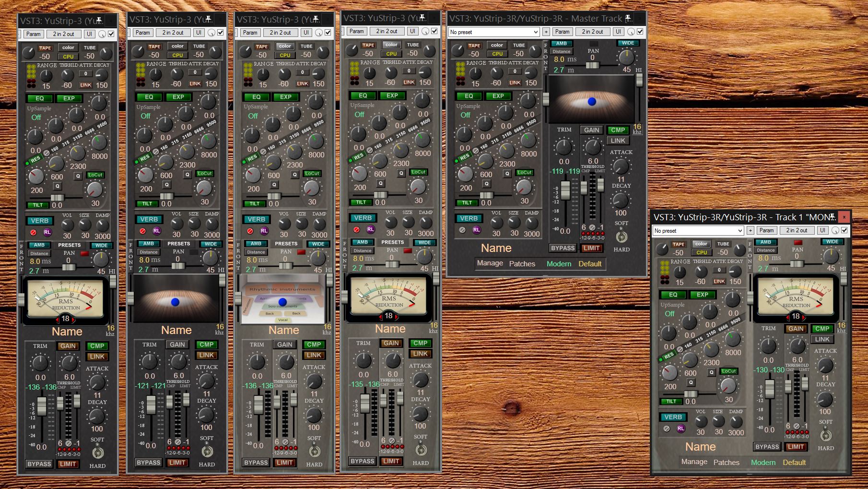868x489 pixels.
Task: Click the blue dot in Master Track stage display
Action: click(x=592, y=101)
